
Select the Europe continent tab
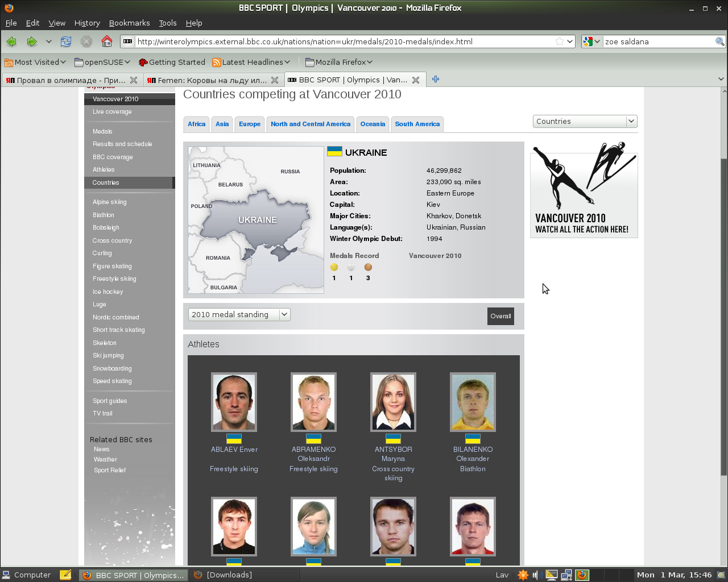(x=250, y=124)
